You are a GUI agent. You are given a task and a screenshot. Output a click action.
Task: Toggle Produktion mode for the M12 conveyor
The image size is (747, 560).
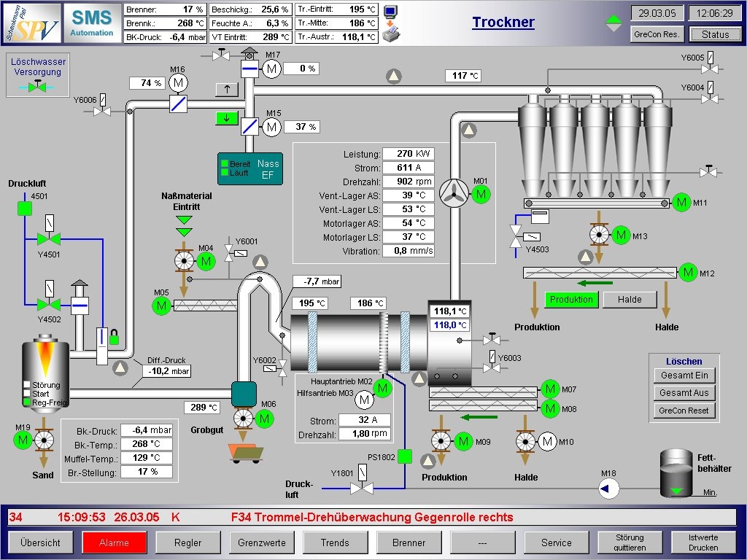(x=571, y=300)
